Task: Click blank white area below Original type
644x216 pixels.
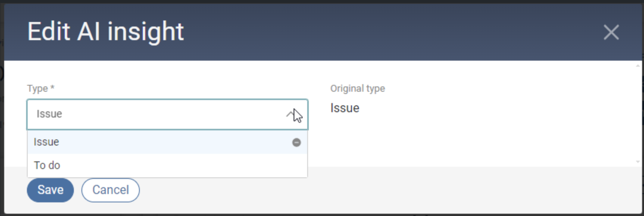Action: click(455, 140)
